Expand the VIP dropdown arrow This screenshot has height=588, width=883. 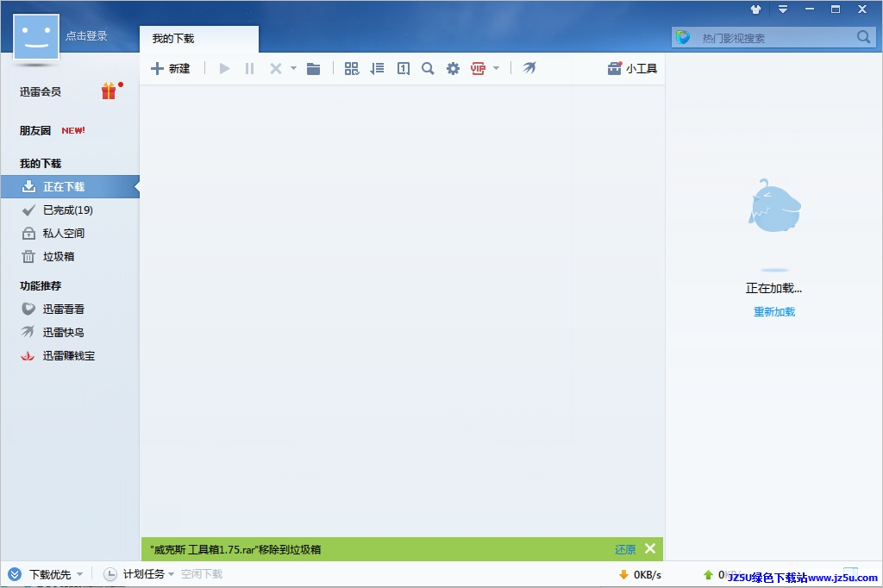[496, 69]
